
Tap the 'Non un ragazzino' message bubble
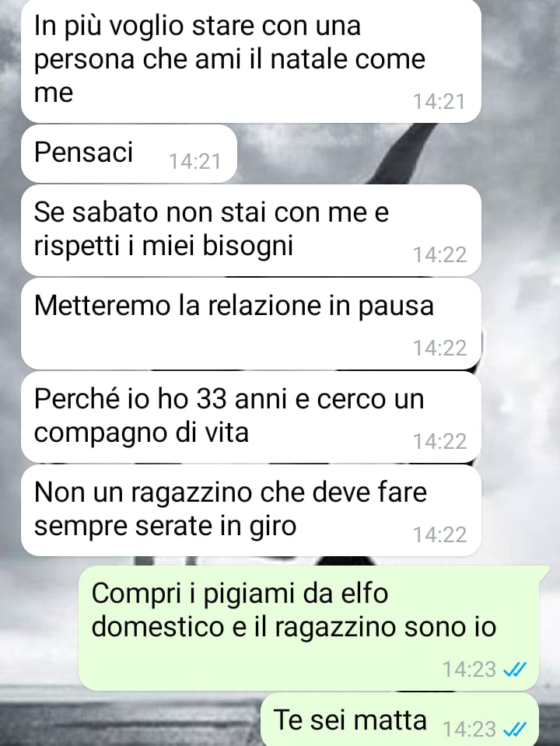(250, 510)
